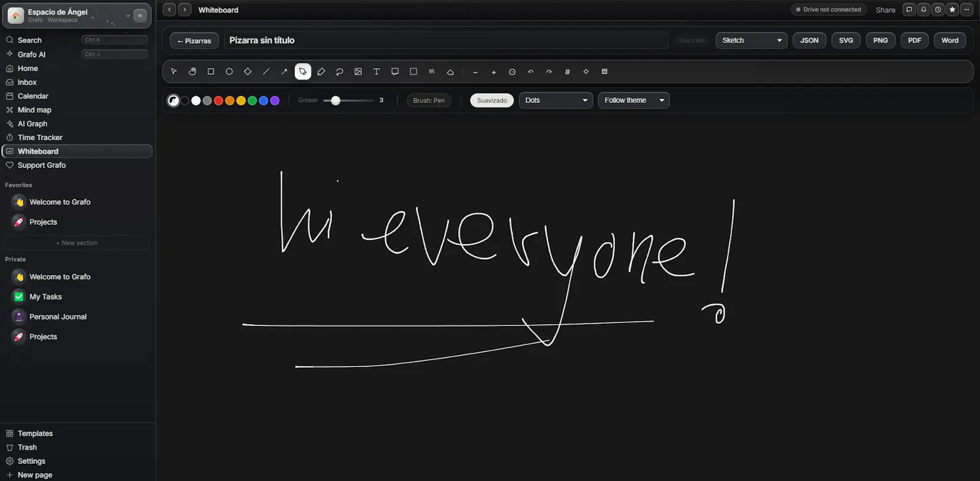Click the active pen drawing tool

click(x=303, y=72)
